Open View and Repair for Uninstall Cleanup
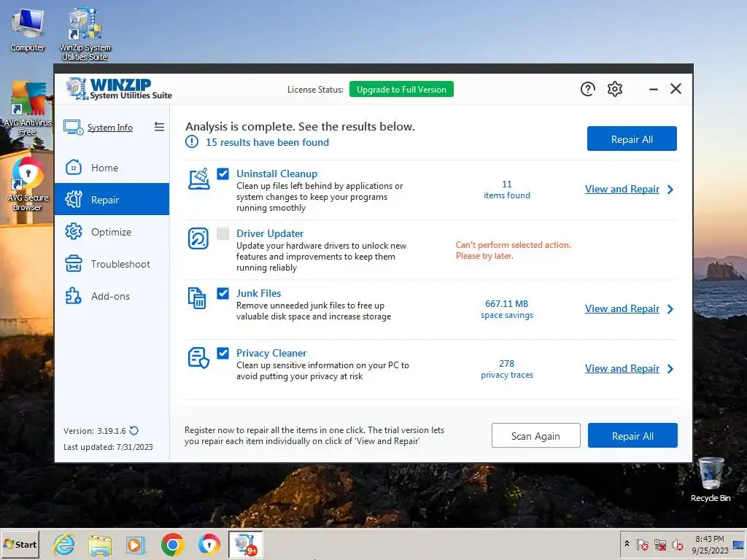The height and width of the screenshot is (560, 747). [x=622, y=189]
